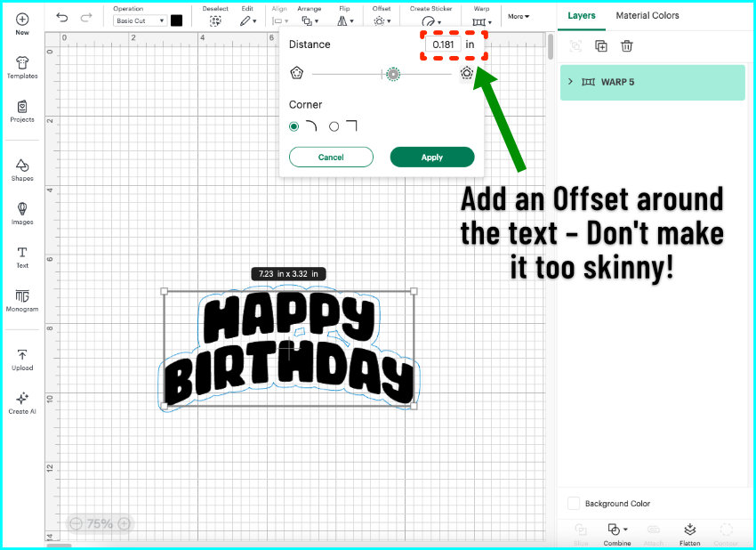The height and width of the screenshot is (550, 756).
Task: Expand the WARP 5 layer
Action: [570, 82]
